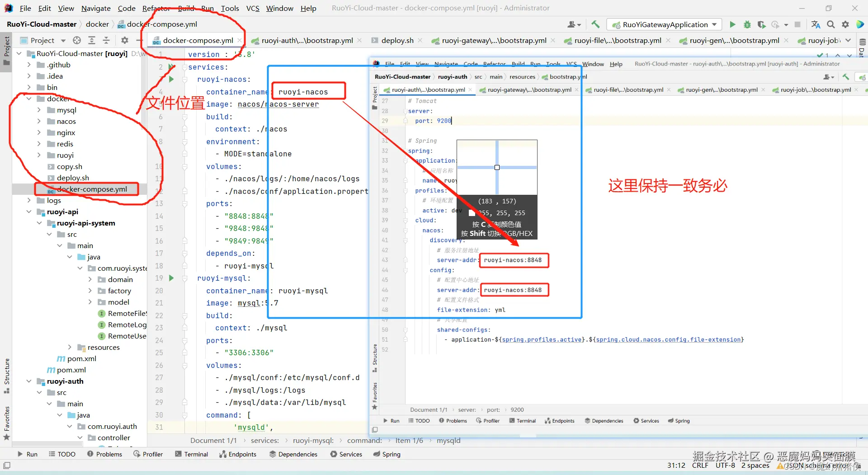Viewport: 868px width, 475px height.
Task: Click the Stop process square icon
Action: (x=797, y=24)
